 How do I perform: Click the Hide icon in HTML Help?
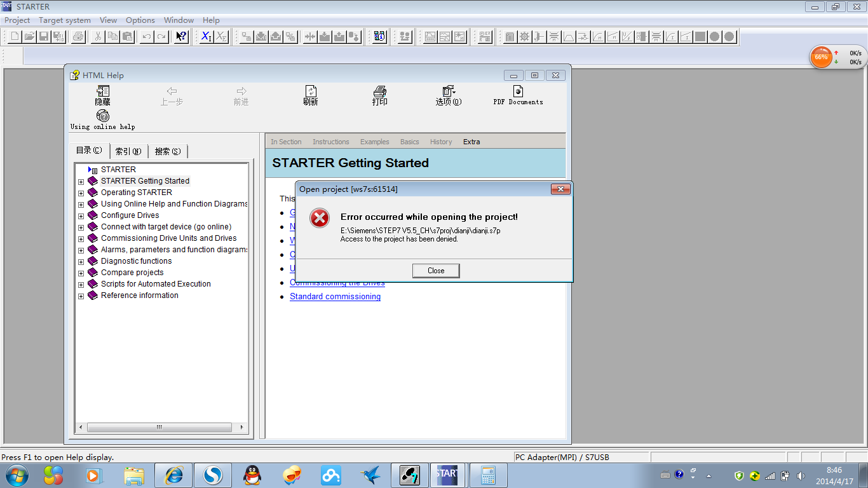pyautogui.click(x=103, y=96)
